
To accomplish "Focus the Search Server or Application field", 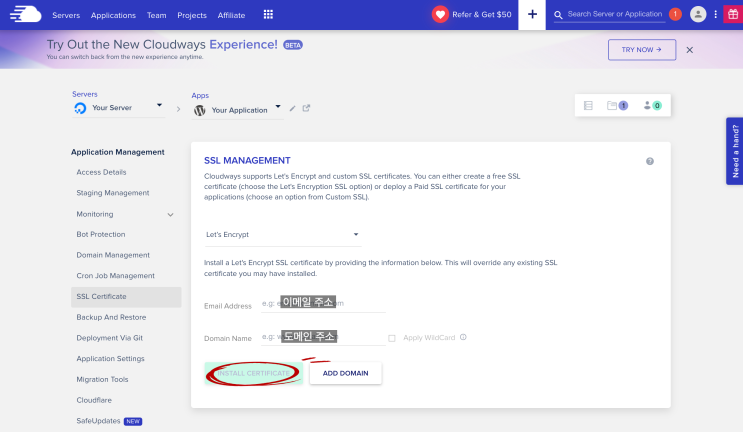I will (615, 14).
